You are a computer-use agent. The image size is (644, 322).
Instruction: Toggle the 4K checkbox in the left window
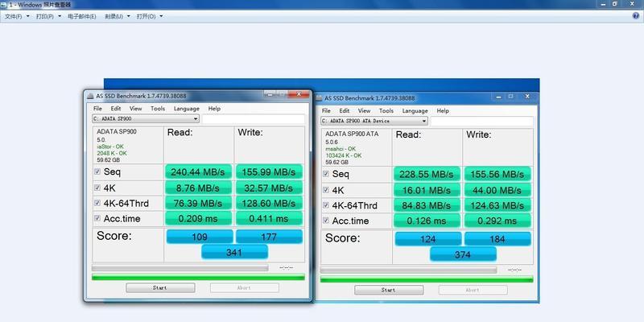[97, 188]
